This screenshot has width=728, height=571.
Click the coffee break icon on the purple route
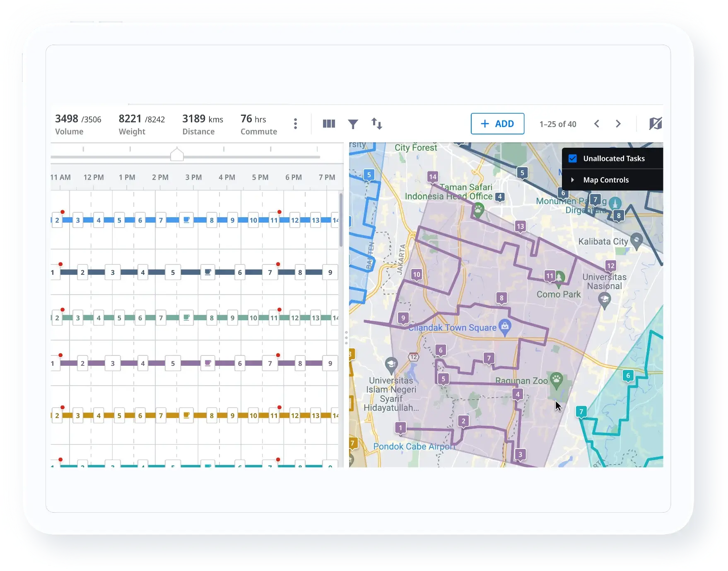coord(208,363)
